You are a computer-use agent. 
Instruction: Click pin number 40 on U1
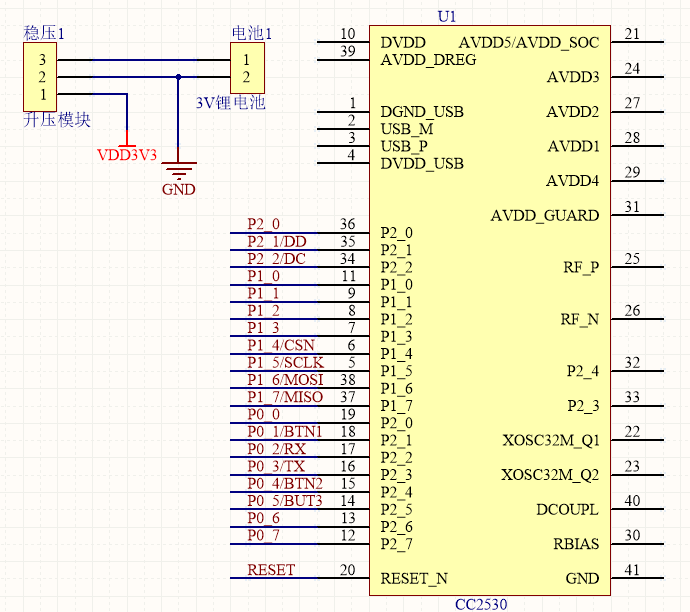coord(632,501)
